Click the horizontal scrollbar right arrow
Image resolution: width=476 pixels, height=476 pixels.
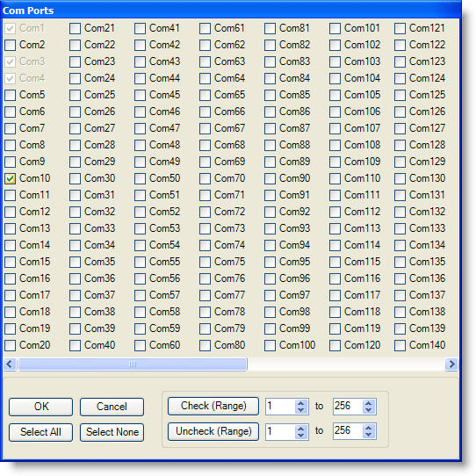click(x=451, y=364)
